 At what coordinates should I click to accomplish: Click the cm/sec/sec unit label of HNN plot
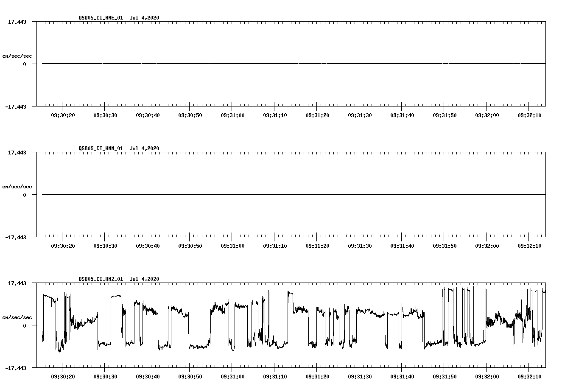[17, 187]
